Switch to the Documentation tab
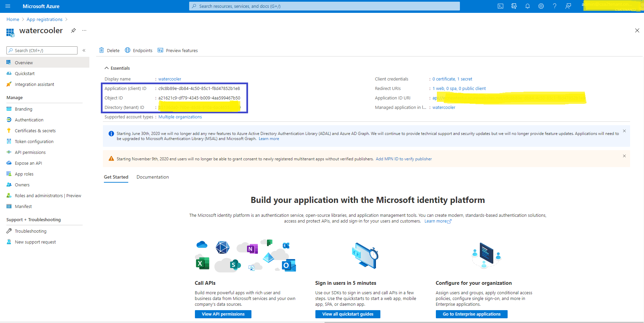The height and width of the screenshot is (323, 644). point(153,177)
